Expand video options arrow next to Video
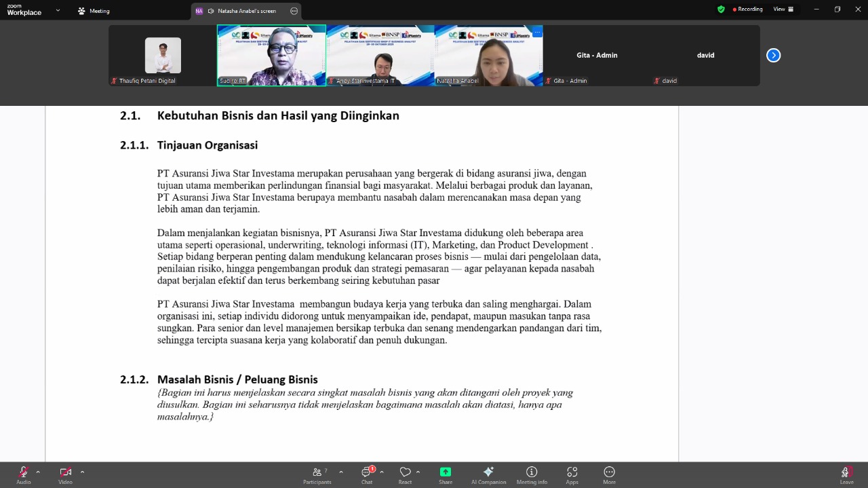Viewport: 868px width, 488px height. pyautogui.click(x=82, y=472)
